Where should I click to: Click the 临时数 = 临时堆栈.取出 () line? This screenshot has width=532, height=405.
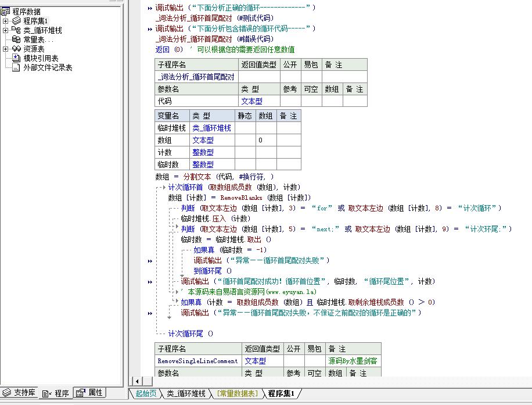(x=226, y=239)
